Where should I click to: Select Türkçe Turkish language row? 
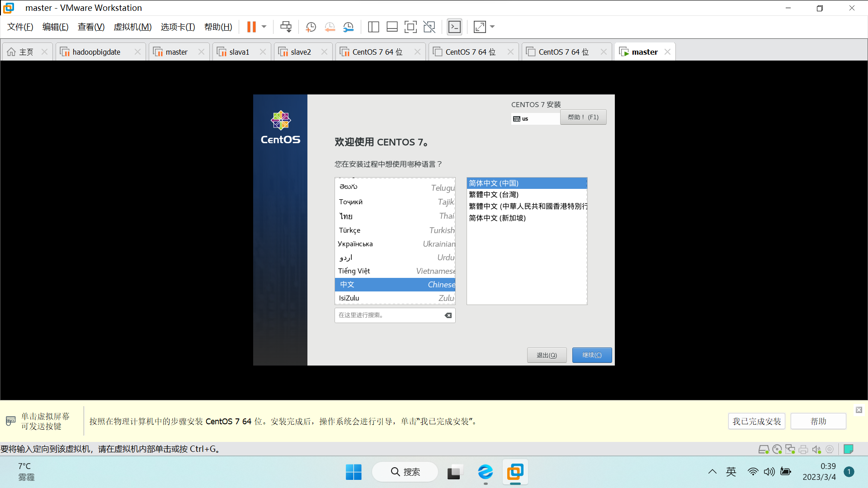tap(395, 230)
